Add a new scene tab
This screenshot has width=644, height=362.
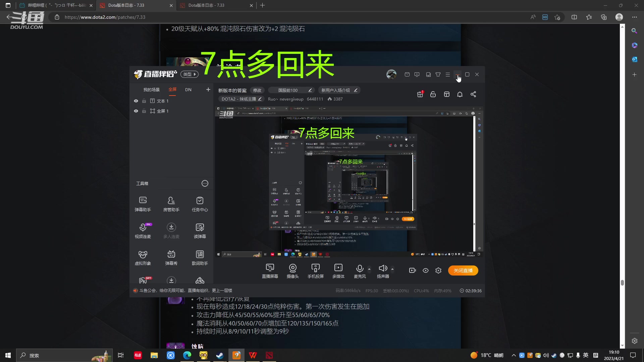[x=208, y=89]
